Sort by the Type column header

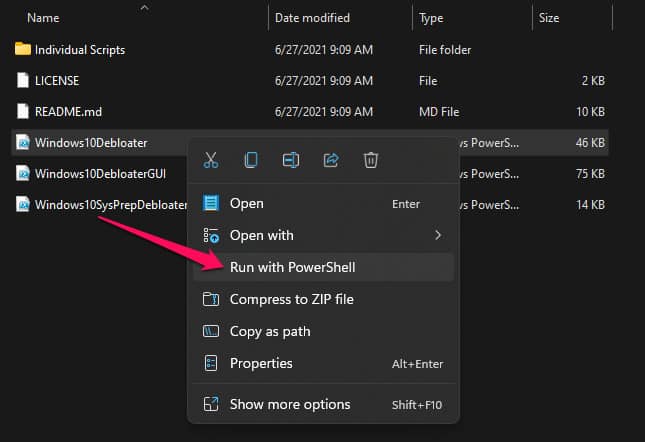click(x=431, y=18)
